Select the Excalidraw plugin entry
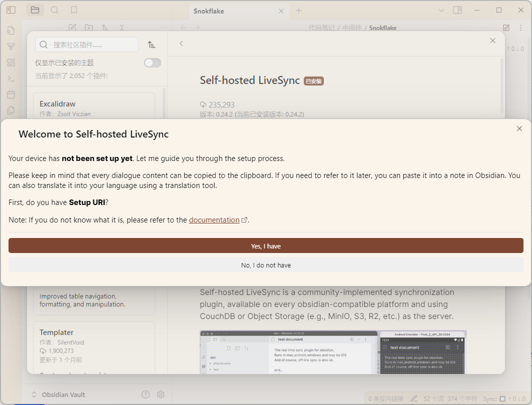532x405 pixels. coord(94,108)
